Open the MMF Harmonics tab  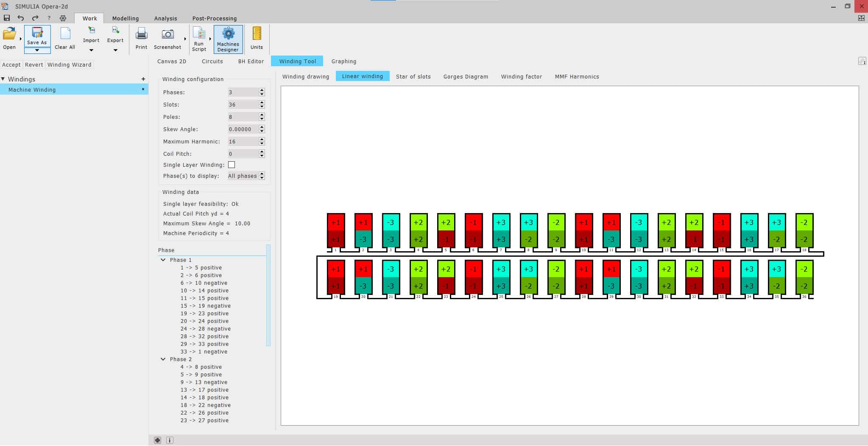pos(577,76)
